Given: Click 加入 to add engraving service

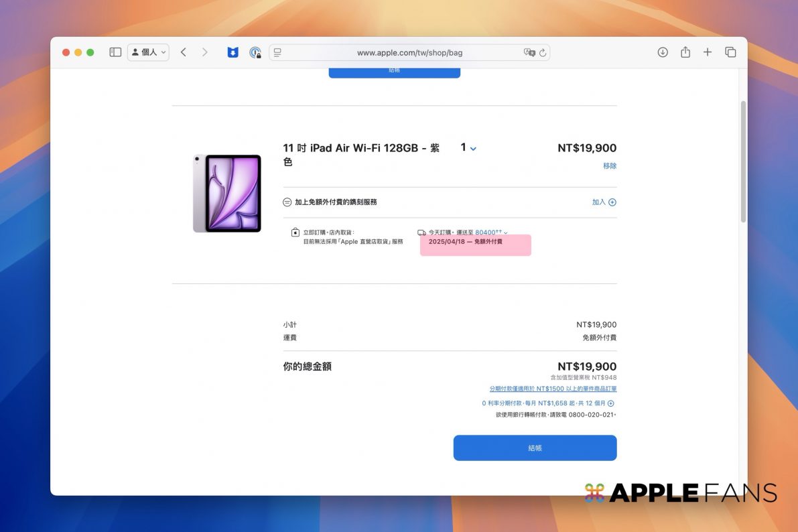Looking at the screenshot, I should click(604, 202).
